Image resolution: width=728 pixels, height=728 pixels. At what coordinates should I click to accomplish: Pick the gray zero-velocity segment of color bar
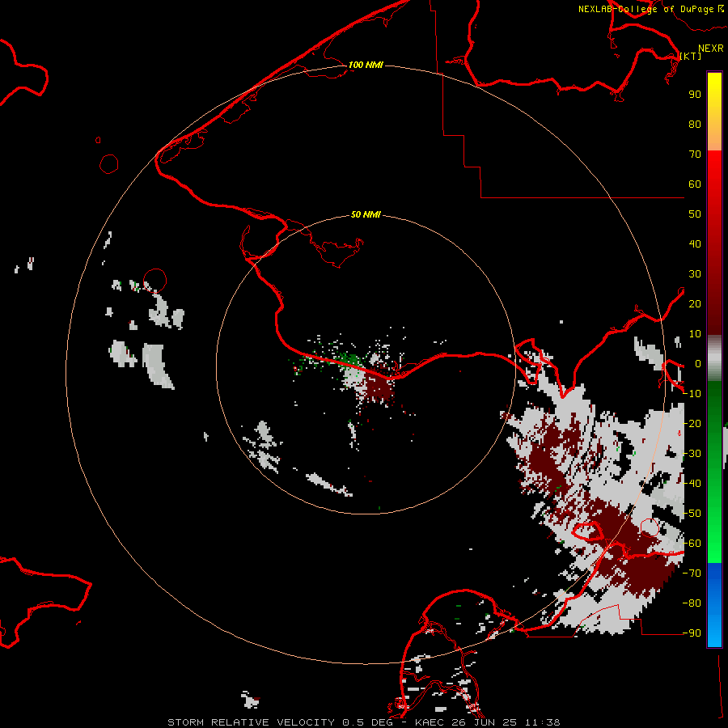(x=714, y=358)
